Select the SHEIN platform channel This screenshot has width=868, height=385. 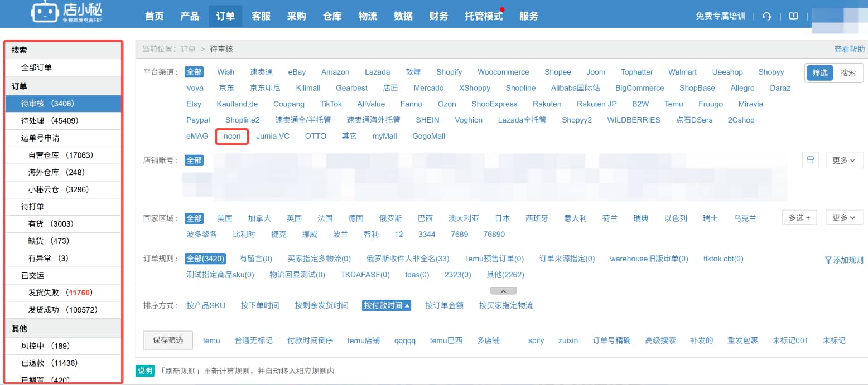427,120
